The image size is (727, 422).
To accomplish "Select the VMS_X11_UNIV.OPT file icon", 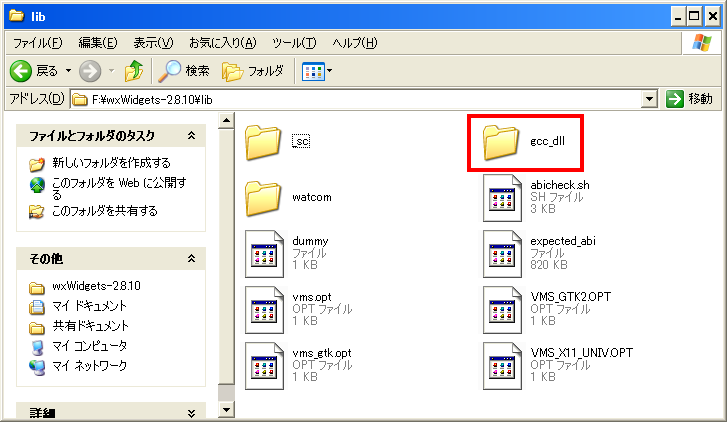I will (502, 366).
